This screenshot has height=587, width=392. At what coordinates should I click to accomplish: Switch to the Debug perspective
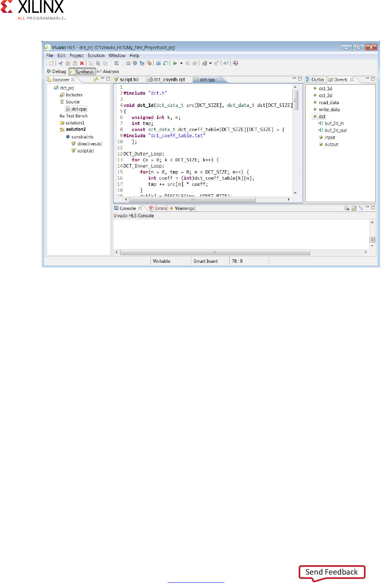point(56,72)
